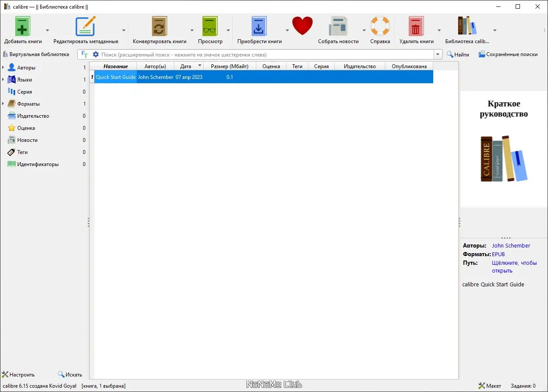Viewport: 548px width, 392px height.
Task: Click the calibre app icon in title bar
Action: (7, 7)
